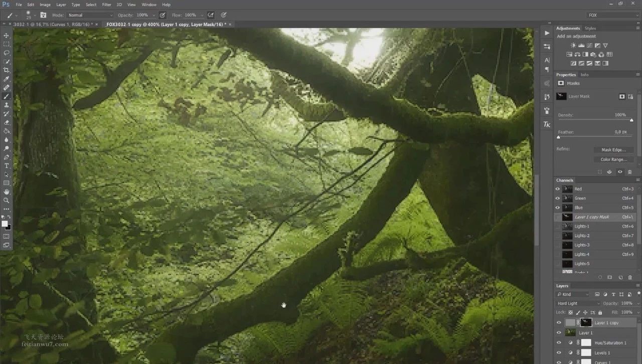
Task: Toggle visibility of Layer 1 copy
Action: point(559,323)
